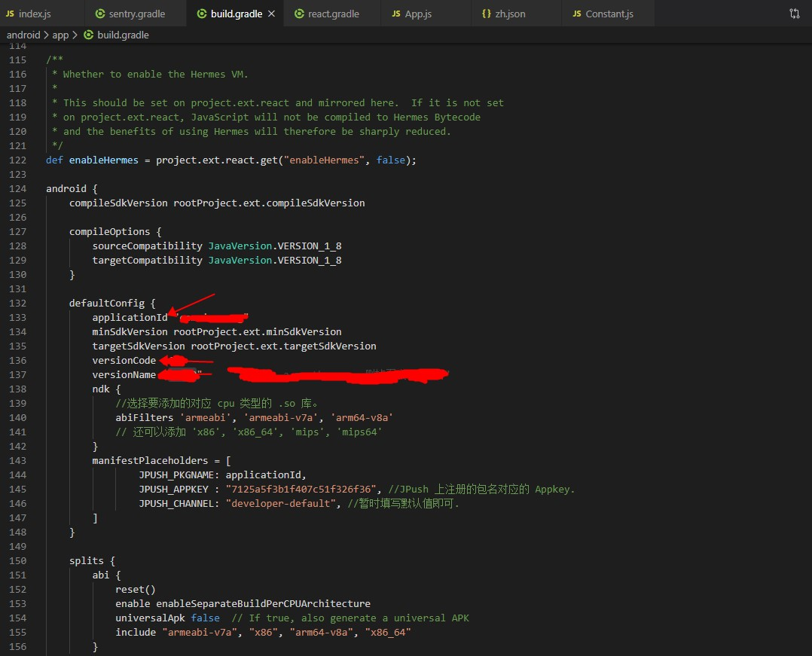Close the build.gradle tab

click(x=271, y=14)
